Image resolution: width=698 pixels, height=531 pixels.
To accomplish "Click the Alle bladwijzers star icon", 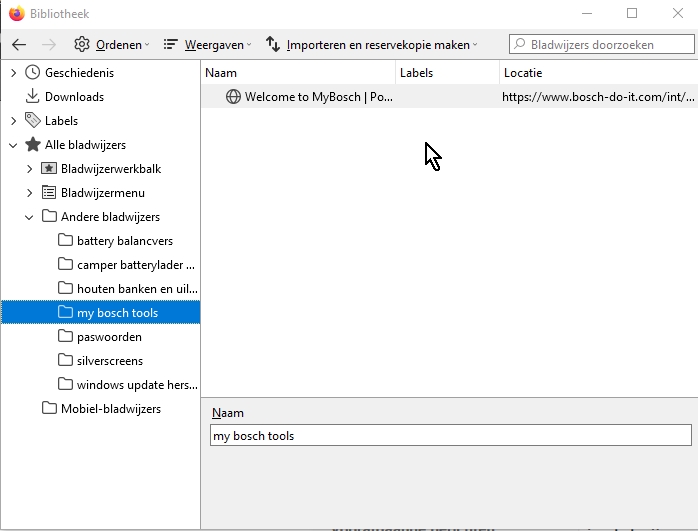I will [x=33, y=145].
